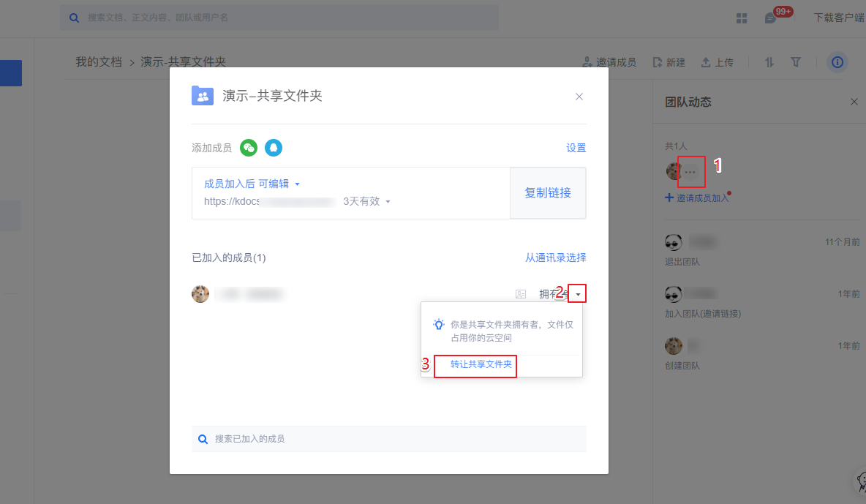
Task: Click the lightbulb tip icon in popup
Action: click(x=439, y=324)
